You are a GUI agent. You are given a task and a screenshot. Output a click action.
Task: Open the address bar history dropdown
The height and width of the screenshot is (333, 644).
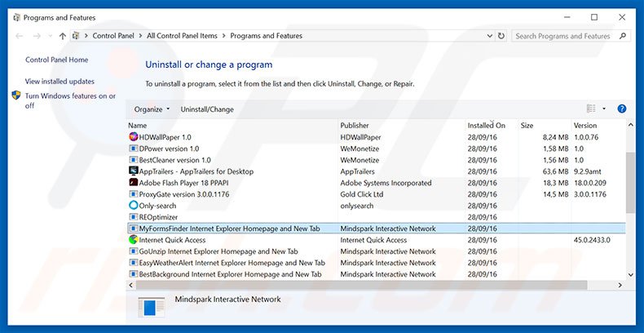click(490, 36)
